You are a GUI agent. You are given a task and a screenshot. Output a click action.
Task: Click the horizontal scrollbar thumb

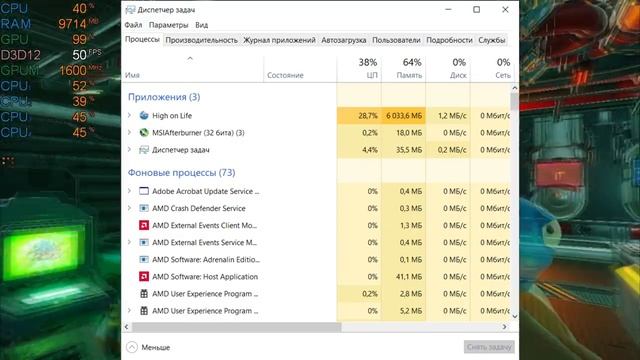click(x=236, y=327)
